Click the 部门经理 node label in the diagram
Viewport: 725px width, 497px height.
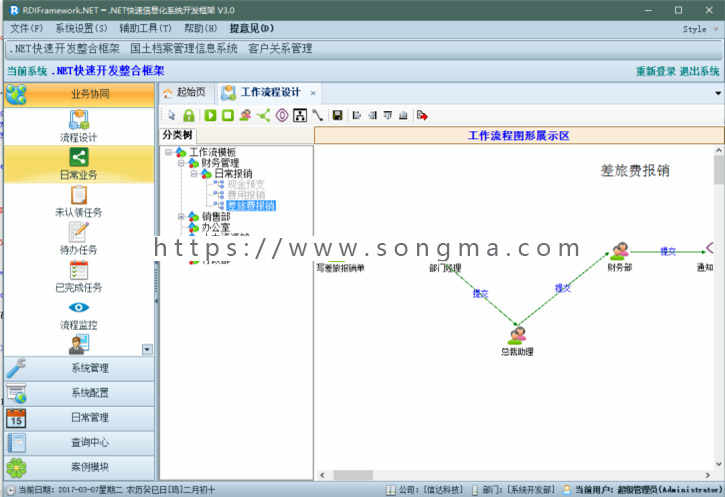[445, 268]
